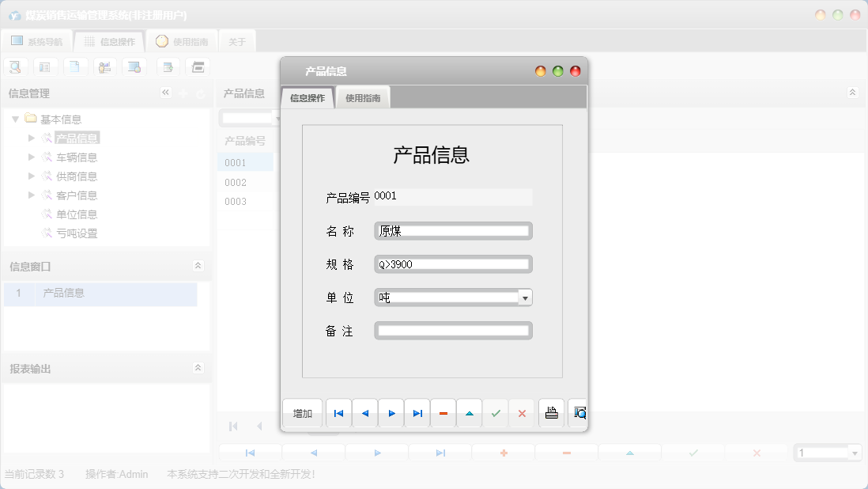Collapse the 报表输出 panel
The width and height of the screenshot is (868, 489).
pos(200,367)
